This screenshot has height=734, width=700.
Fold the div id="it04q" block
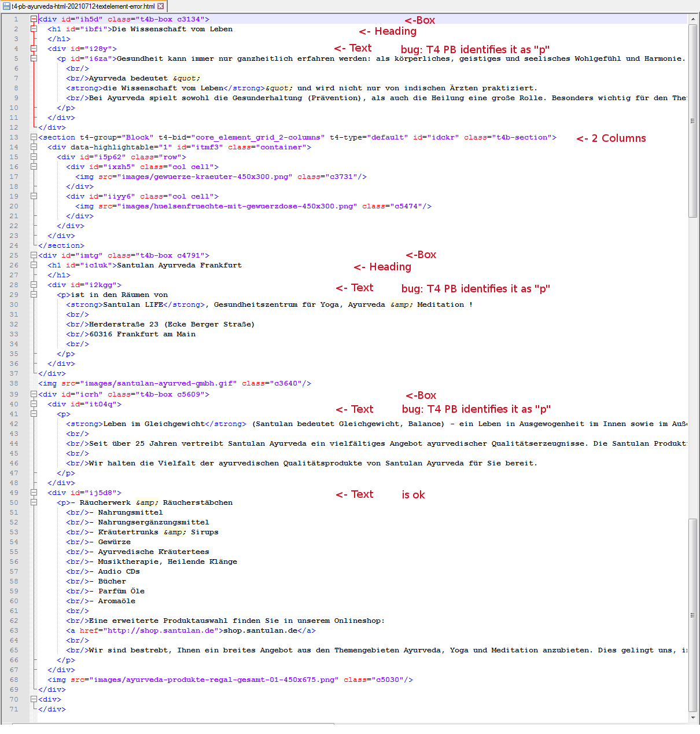click(34, 404)
